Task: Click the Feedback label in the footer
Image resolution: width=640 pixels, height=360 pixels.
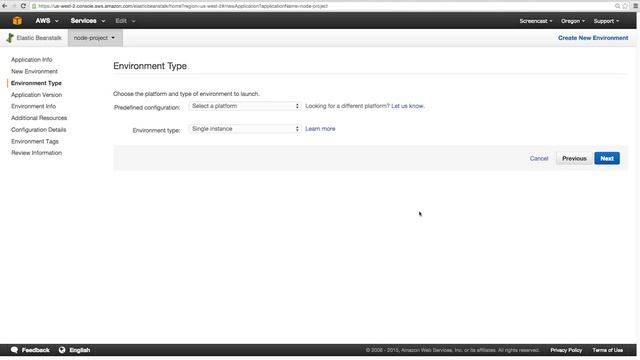Action: point(36,350)
